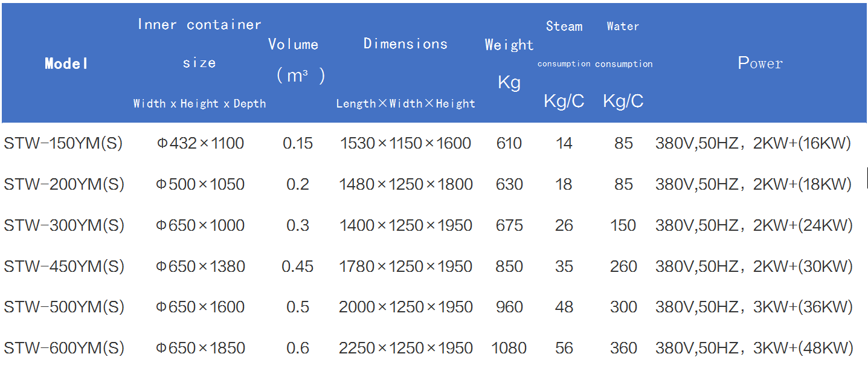Click the 380V,50HZ, 2KW+(16KW) power cell
The image size is (868, 377).
753,143
